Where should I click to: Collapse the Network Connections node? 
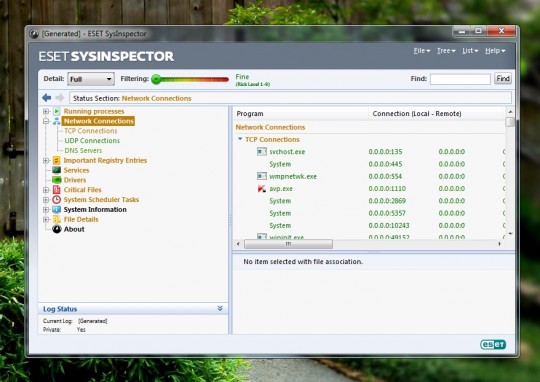coord(46,121)
